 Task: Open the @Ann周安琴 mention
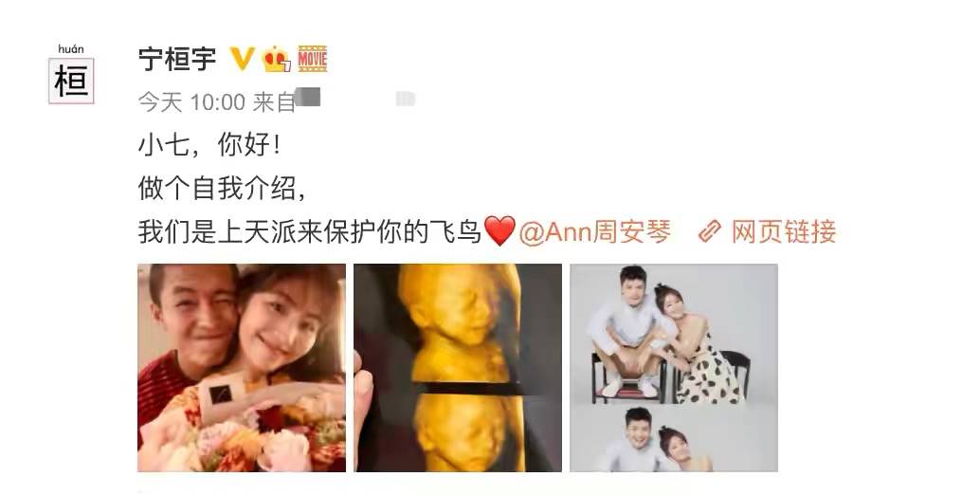click(595, 232)
